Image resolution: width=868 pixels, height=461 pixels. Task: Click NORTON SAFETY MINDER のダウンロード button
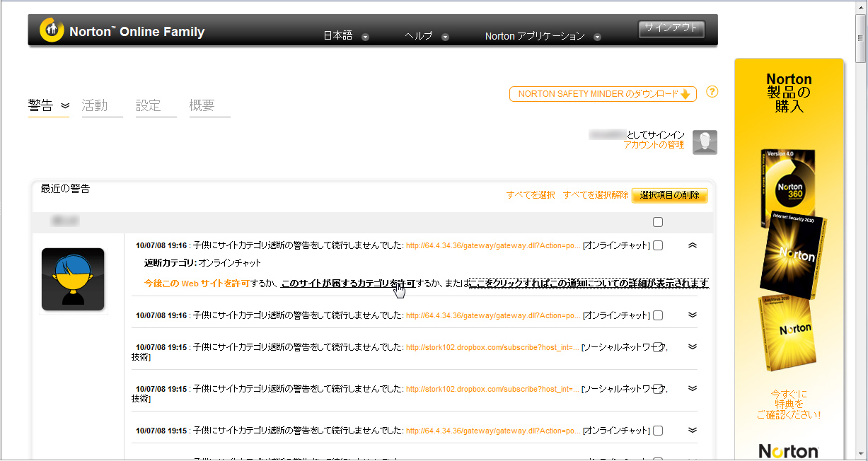tap(603, 94)
